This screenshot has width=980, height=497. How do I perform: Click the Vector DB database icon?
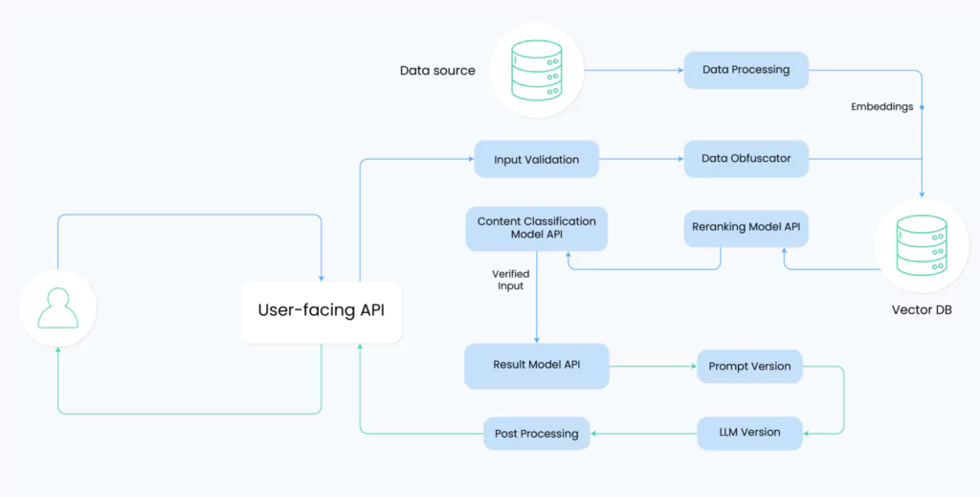[x=922, y=246]
